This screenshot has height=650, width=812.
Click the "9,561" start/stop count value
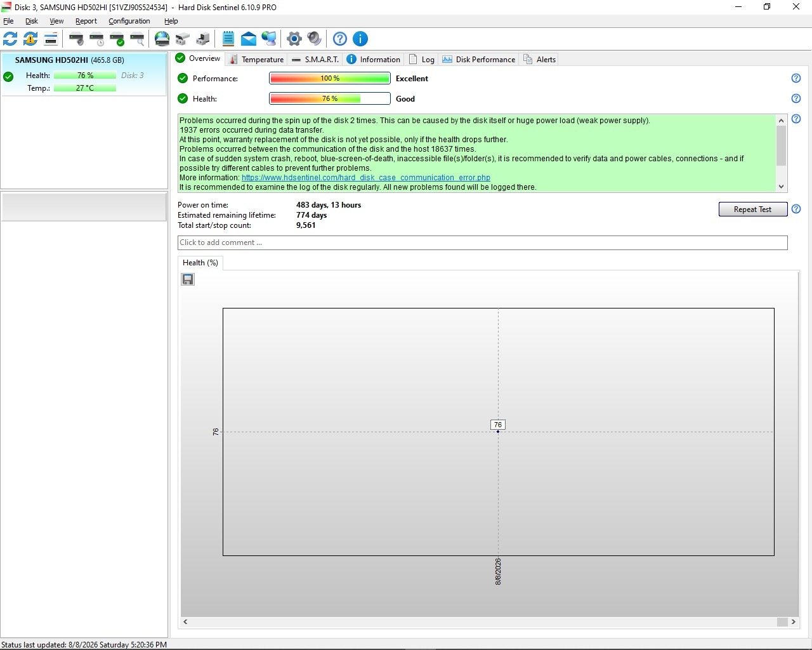[306, 225]
